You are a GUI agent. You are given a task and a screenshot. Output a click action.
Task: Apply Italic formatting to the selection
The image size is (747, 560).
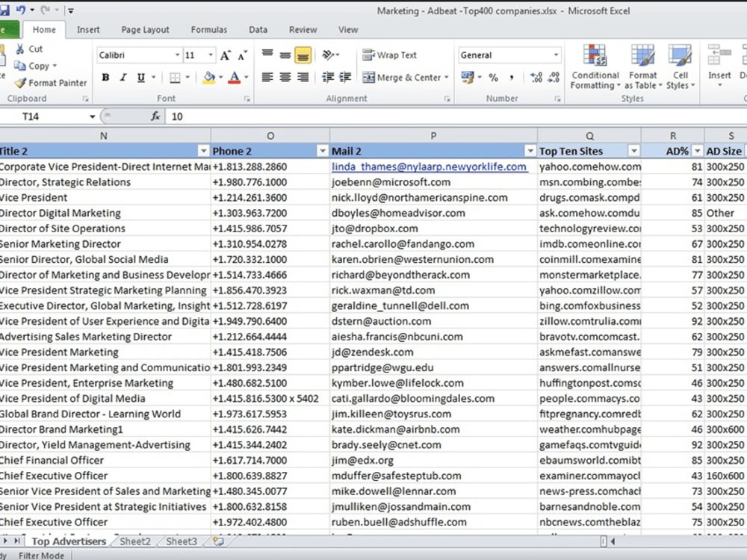122,78
